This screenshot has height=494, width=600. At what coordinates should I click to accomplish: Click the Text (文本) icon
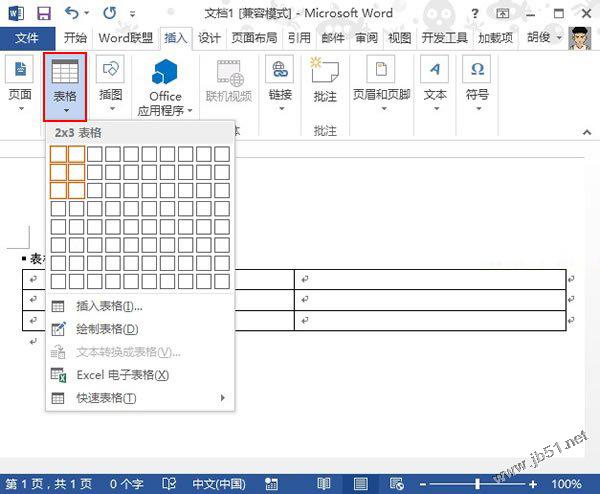[x=434, y=69]
